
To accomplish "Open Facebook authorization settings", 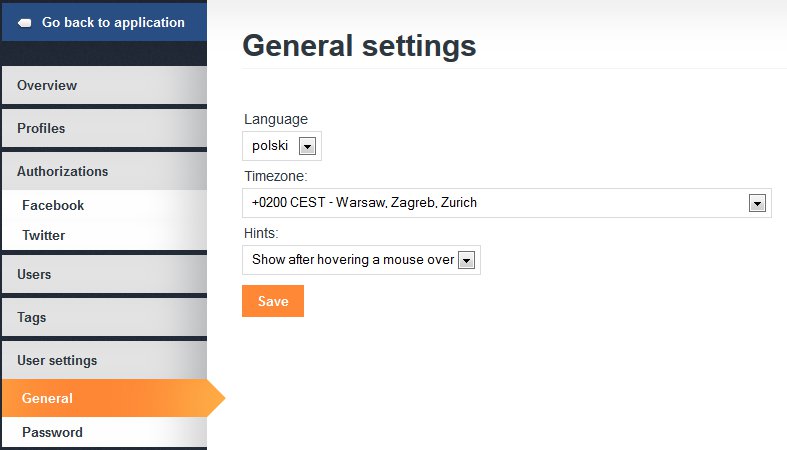I will (53, 205).
